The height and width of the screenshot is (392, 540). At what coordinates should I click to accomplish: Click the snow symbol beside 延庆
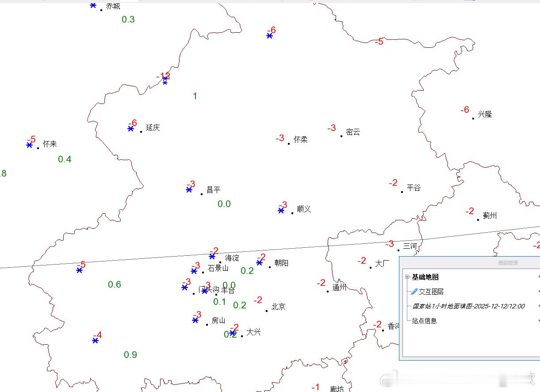click(x=130, y=129)
